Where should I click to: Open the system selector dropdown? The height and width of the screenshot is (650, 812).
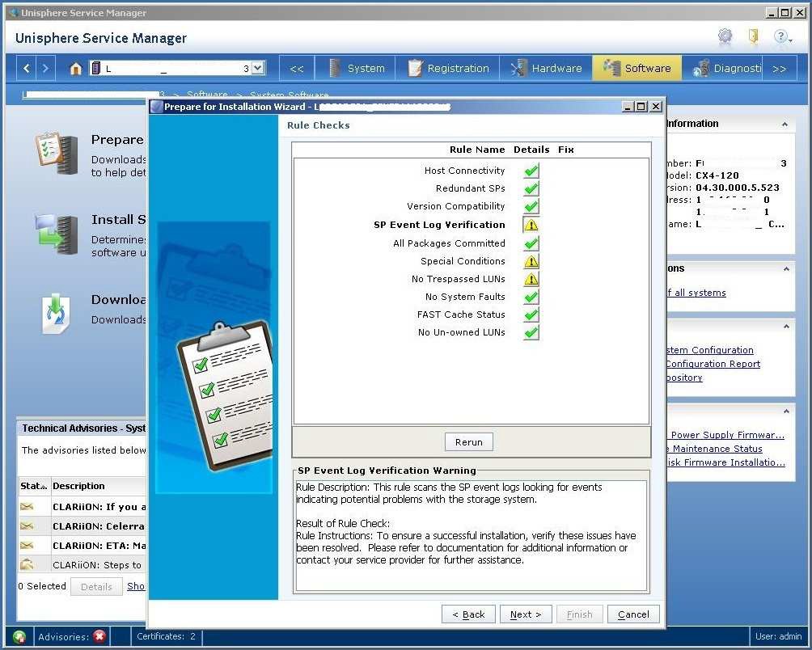tap(259, 68)
